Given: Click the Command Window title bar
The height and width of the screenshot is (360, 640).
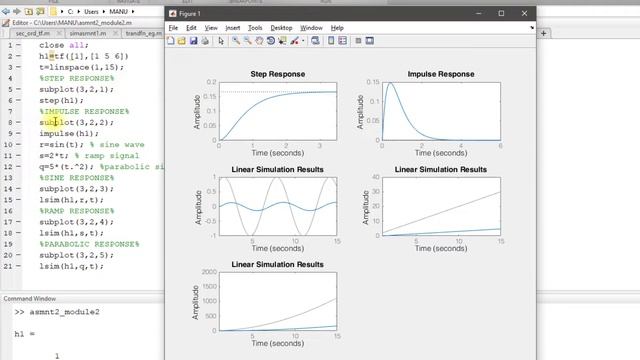Looking at the screenshot, I should (82, 299).
